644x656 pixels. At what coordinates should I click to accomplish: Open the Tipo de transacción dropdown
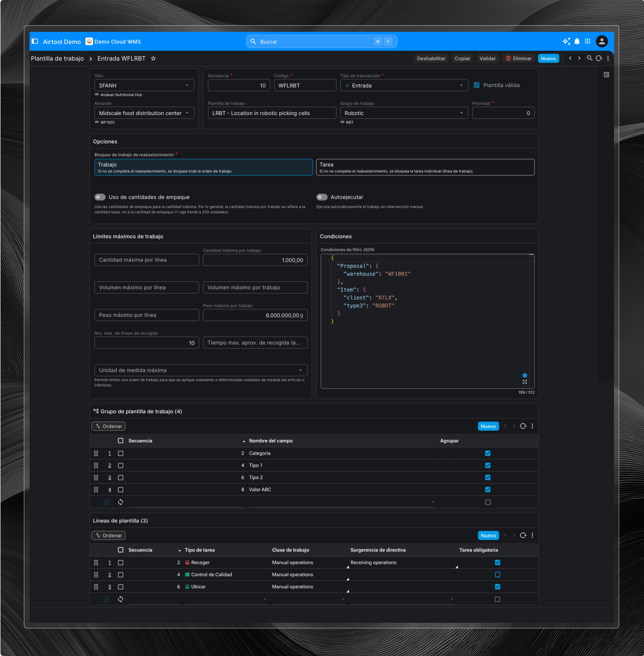click(x=404, y=86)
